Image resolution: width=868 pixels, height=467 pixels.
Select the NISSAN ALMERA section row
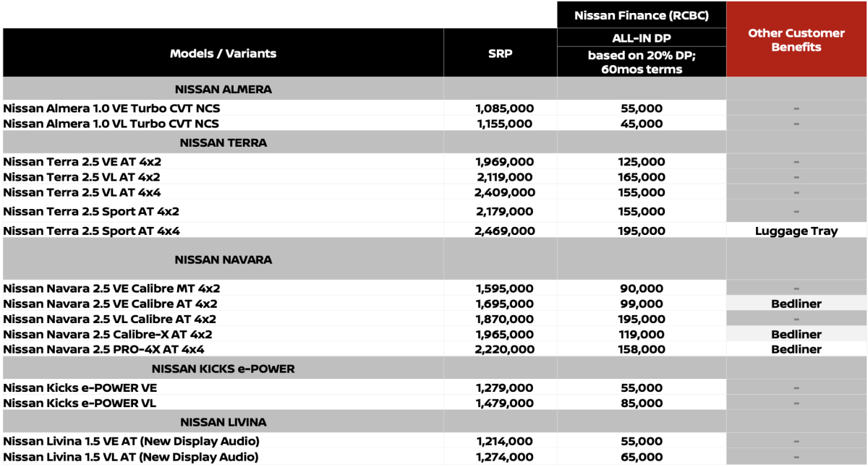point(223,90)
